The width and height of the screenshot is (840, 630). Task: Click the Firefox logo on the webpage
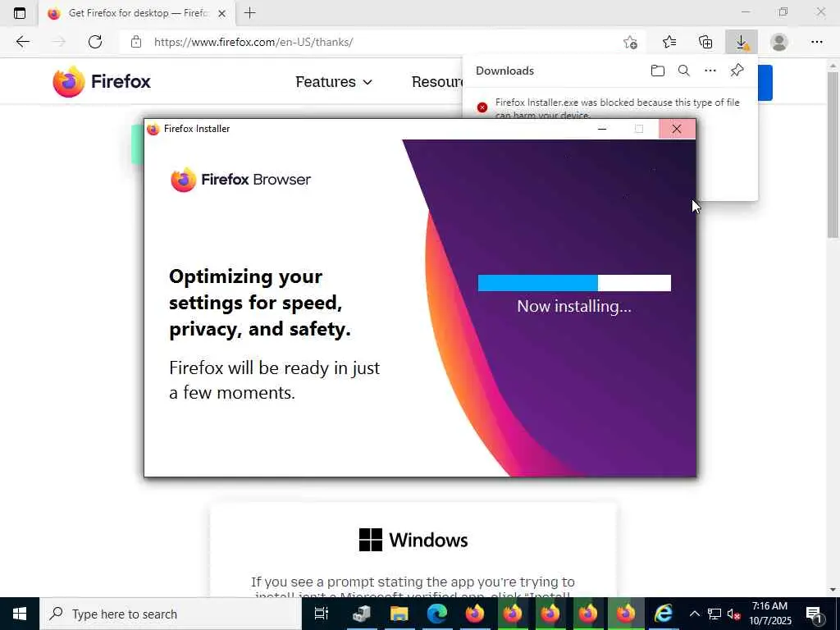click(102, 81)
